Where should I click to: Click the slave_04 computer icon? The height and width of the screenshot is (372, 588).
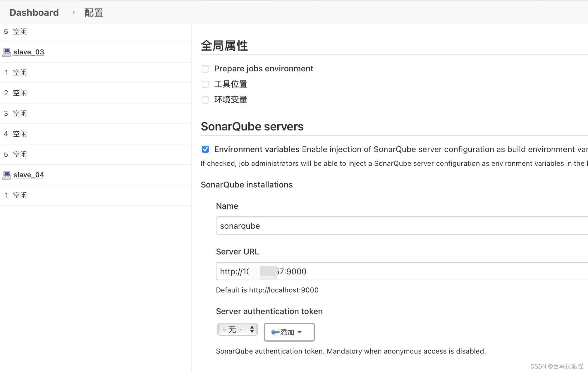coord(6,175)
